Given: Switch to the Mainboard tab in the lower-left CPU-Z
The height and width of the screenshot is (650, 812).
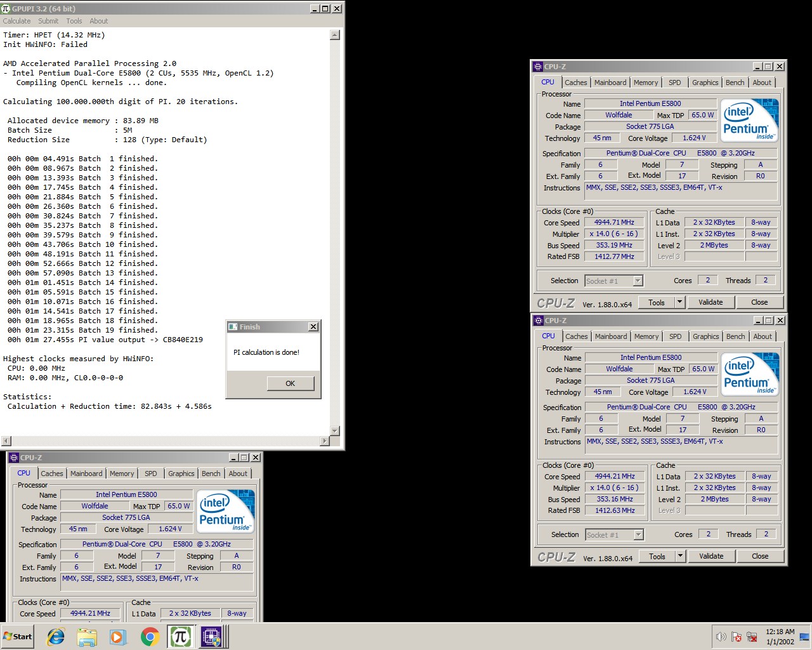Looking at the screenshot, I should (86, 474).
